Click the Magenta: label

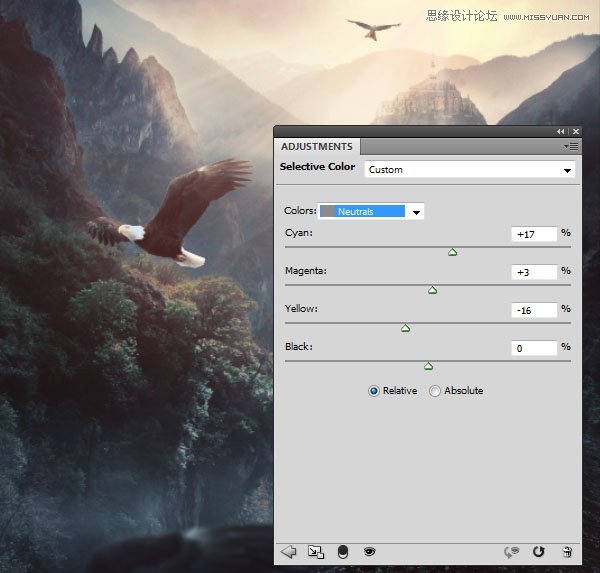point(306,271)
